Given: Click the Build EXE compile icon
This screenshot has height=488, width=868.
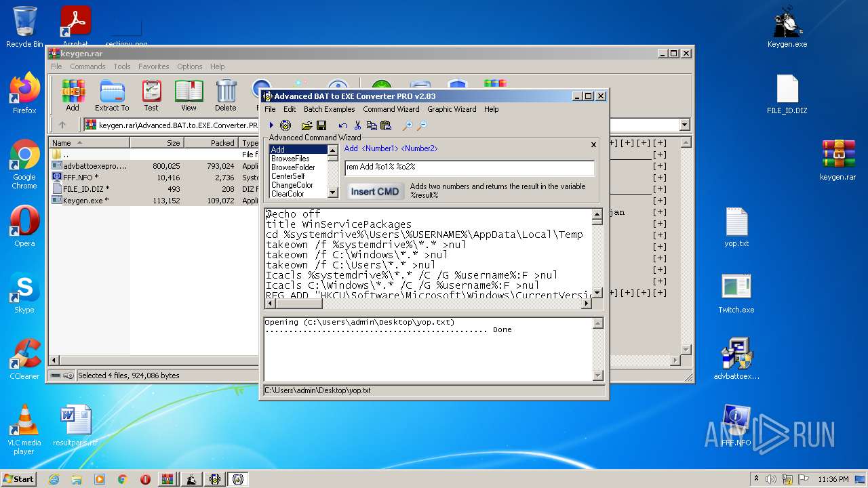Looking at the screenshot, I should [x=285, y=125].
